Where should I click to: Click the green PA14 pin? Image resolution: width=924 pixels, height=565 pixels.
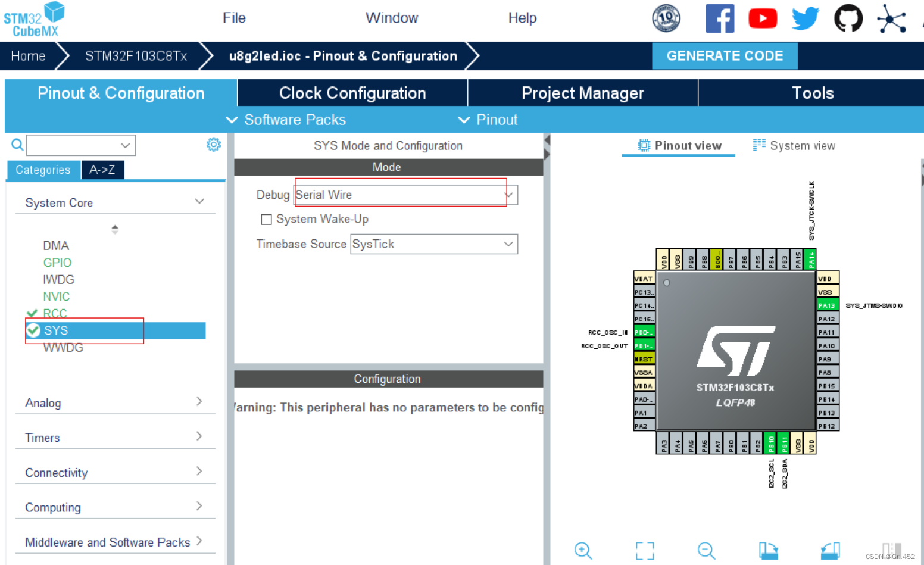click(810, 260)
